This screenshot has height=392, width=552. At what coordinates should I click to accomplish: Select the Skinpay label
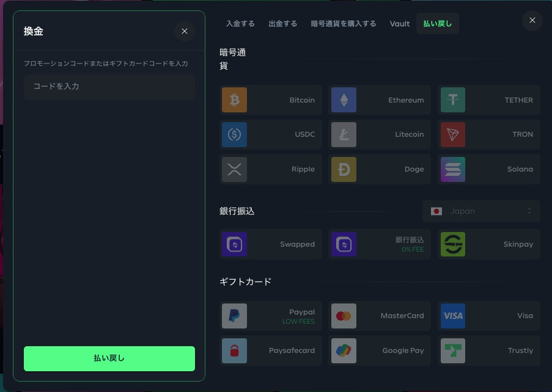pos(518,244)
